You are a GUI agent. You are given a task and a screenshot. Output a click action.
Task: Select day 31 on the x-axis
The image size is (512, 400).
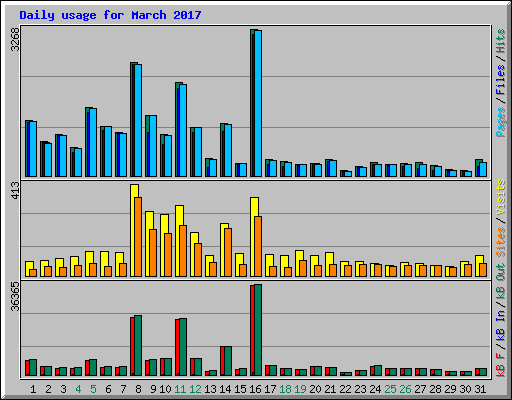(x=480, y=389)
